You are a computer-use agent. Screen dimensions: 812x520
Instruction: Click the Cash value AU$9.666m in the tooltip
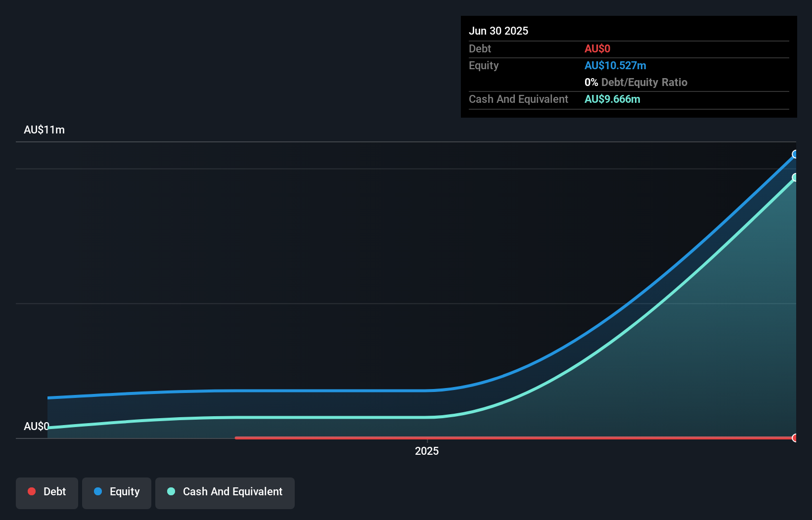point(612,99)
